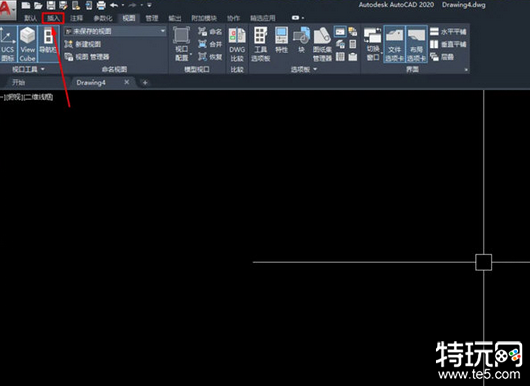The width and height of the screenshot is (530, 386).
Task: Switch to the 插入 ribbon tab
Action: (53, 18)
